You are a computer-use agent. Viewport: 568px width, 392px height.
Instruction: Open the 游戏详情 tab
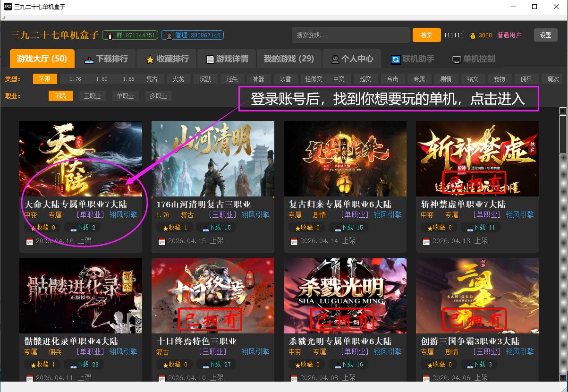(x=227, y=59)
